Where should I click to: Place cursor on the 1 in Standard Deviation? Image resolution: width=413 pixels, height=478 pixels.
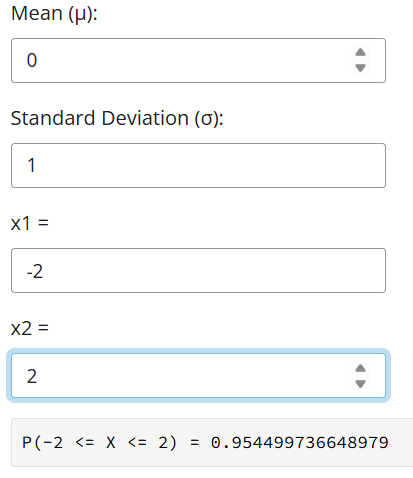tap(32, 165)
